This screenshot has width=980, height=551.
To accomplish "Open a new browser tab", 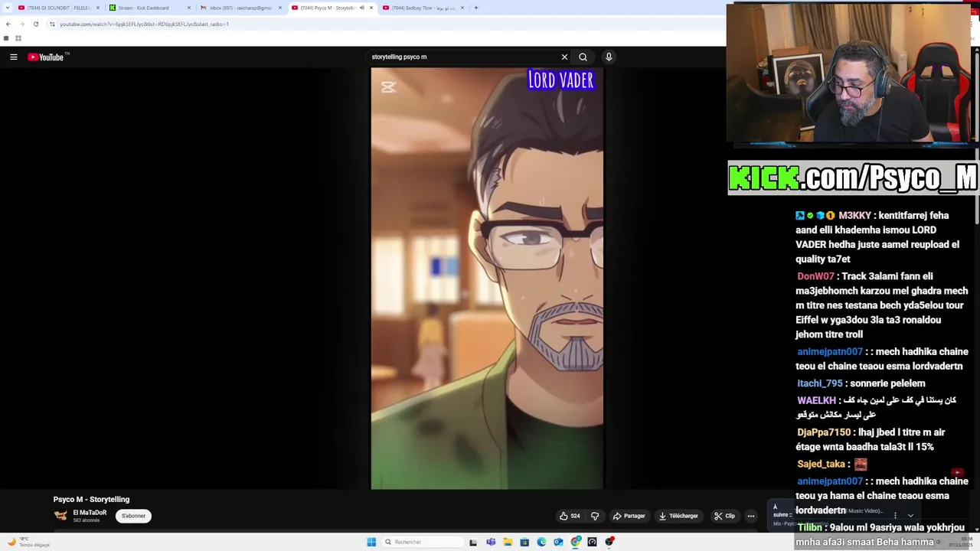I will (x=476, y=8).
